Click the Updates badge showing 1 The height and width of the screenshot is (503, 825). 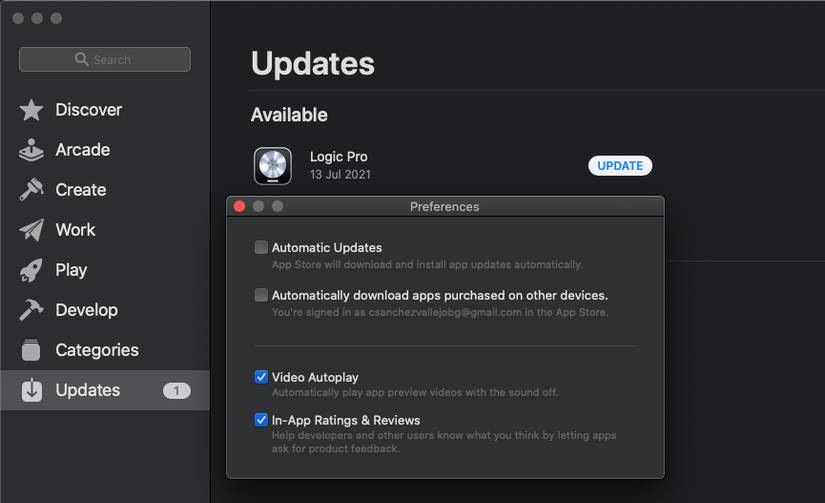pos(176,390)
